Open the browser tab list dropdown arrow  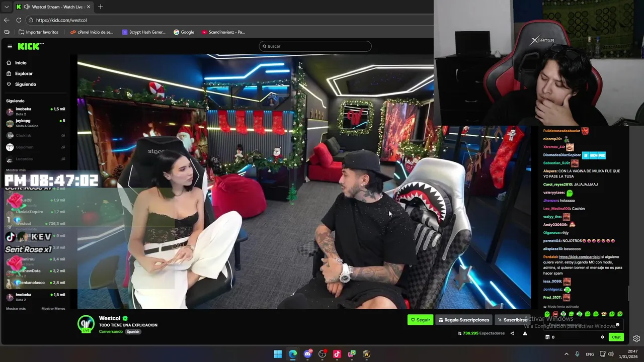pyautogui.click(x=7, y=7)
